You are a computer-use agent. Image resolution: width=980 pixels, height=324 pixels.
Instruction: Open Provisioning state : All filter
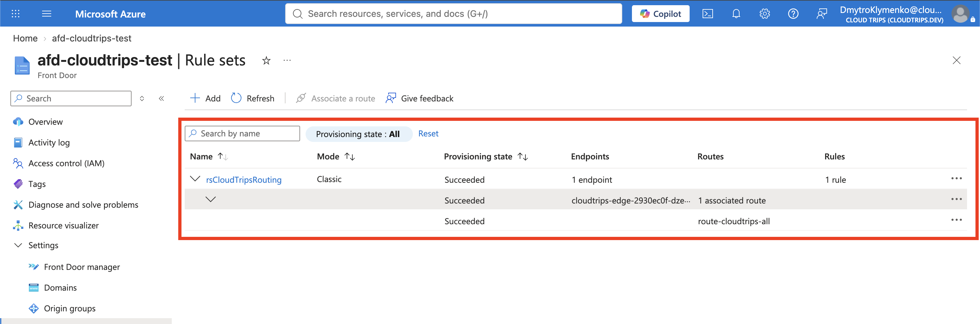point(358,134)
